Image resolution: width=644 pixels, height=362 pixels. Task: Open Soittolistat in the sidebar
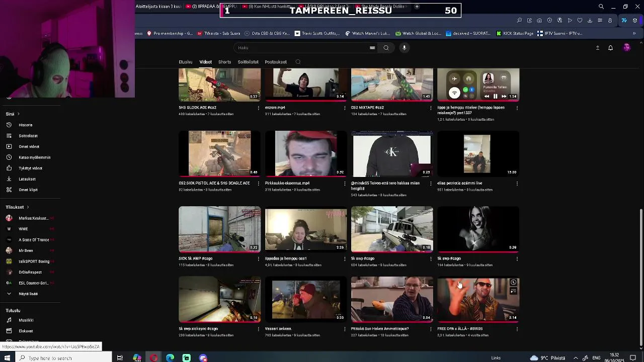click(28, 136)
